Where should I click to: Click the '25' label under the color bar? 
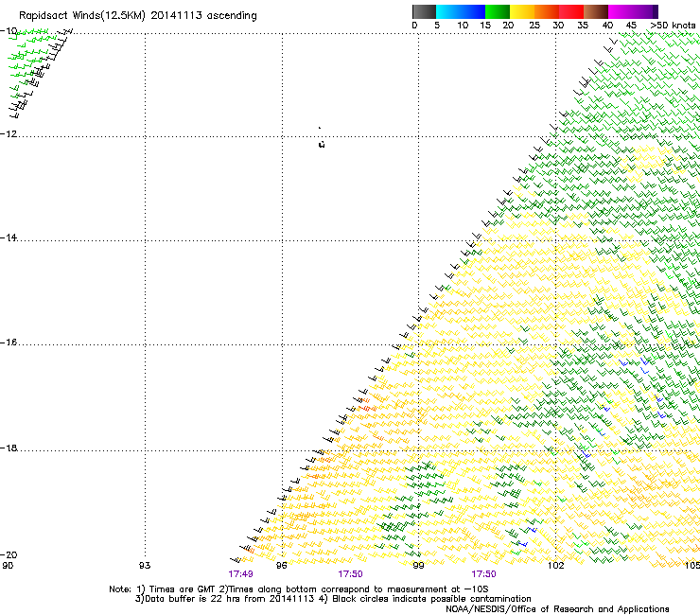(x=534, y=26)
